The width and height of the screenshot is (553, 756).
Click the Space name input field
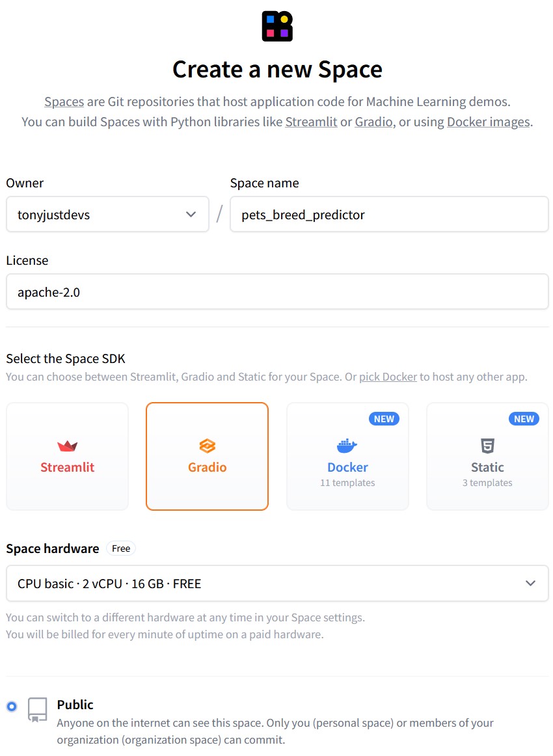(x=389, y=215)
